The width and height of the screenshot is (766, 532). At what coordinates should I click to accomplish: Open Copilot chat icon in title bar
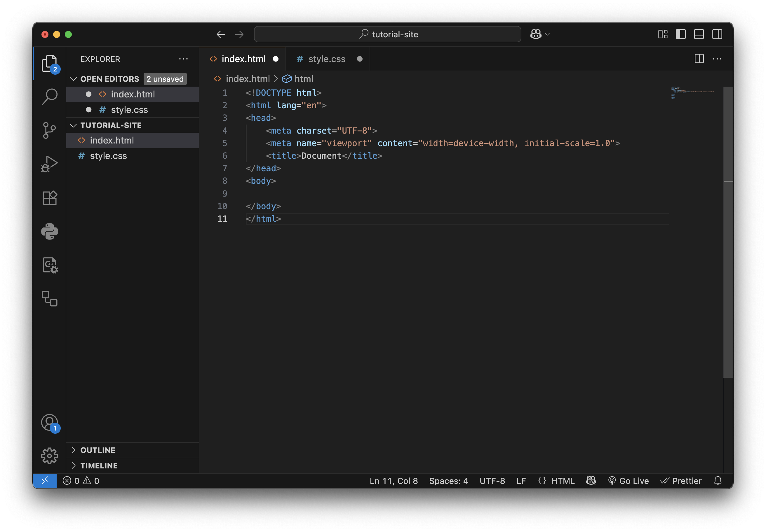click(x=536, y=34)
